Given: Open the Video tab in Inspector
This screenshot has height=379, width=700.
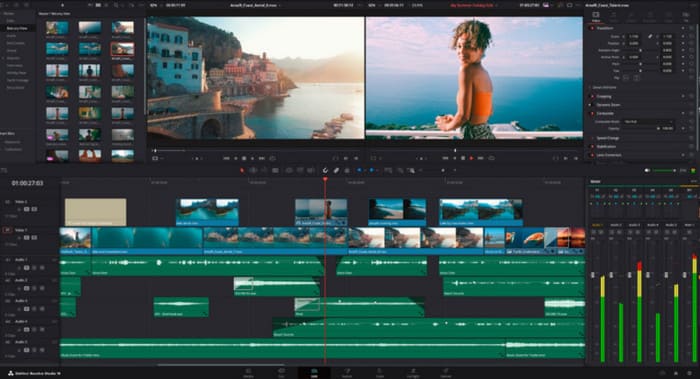Looking at the screenshot, I should point(596,17).
